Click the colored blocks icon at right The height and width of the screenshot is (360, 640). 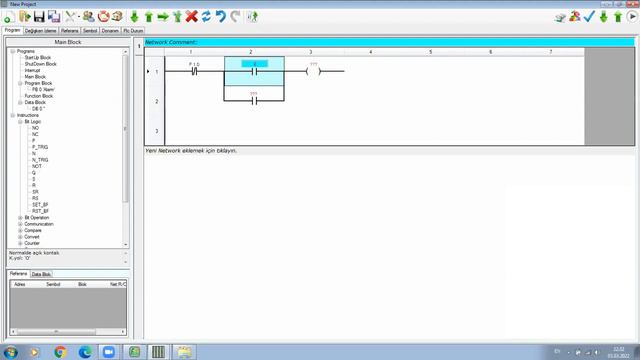click(575, 17)
